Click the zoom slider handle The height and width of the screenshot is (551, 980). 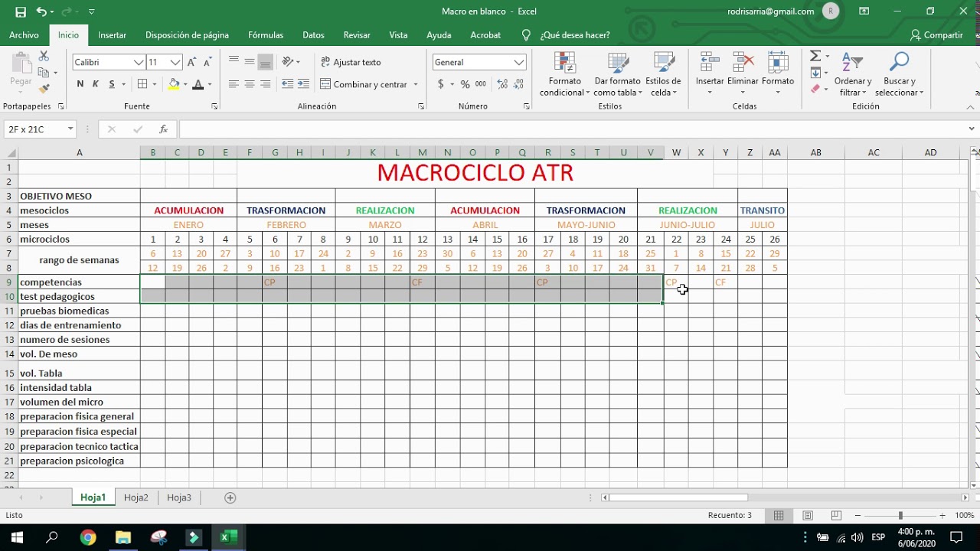[x=900, y=516]
